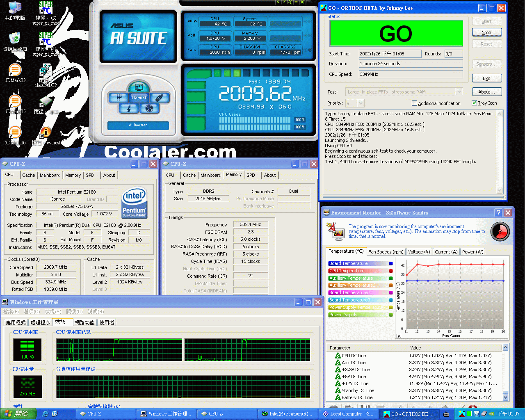
Task: Click the AI Suite gear-shift icon
Action: click(x=119, y=98)
